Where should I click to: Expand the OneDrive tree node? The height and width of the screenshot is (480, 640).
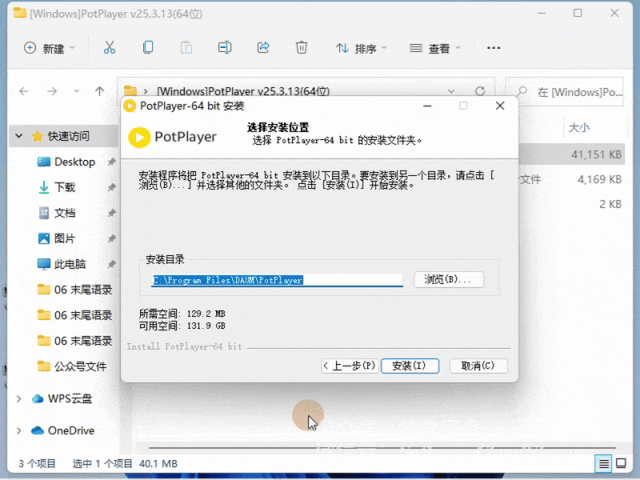pyautogui.click(x=19, y=431)
